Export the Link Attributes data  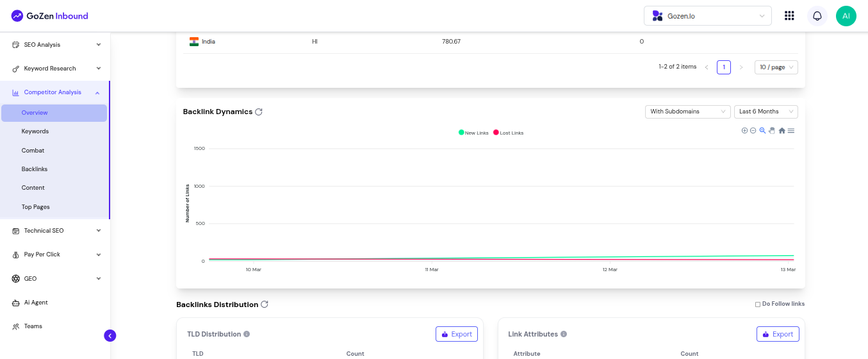pos(778,334)
